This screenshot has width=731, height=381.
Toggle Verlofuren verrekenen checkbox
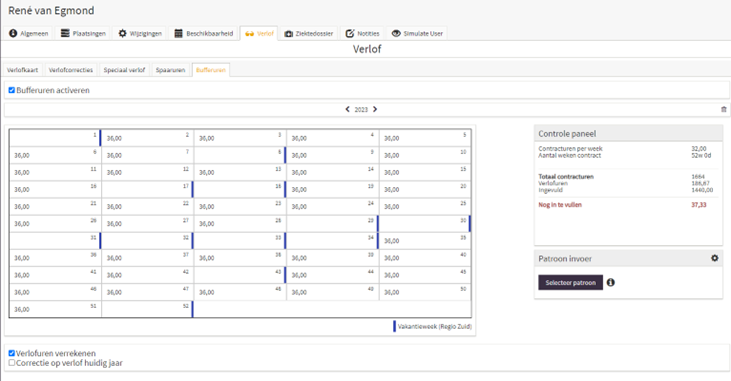tap(12, 353)
